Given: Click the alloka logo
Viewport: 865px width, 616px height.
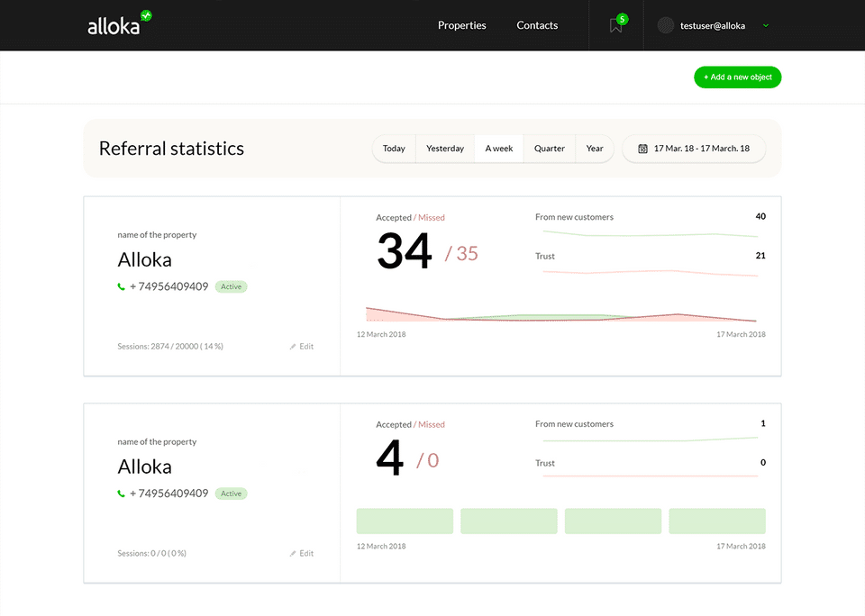Looking at the screenshot, I should [x=119, y=23].
